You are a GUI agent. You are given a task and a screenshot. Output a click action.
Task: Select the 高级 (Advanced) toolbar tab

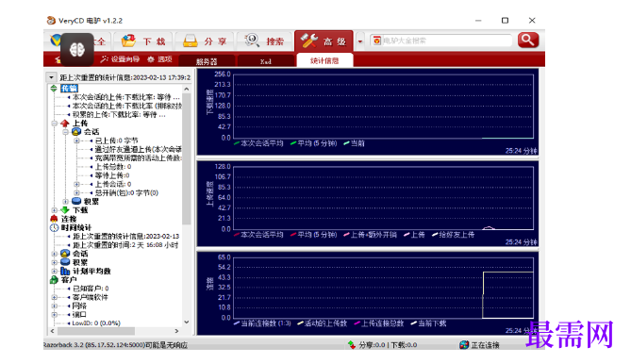pyautogui.click(x=324, y=41)
